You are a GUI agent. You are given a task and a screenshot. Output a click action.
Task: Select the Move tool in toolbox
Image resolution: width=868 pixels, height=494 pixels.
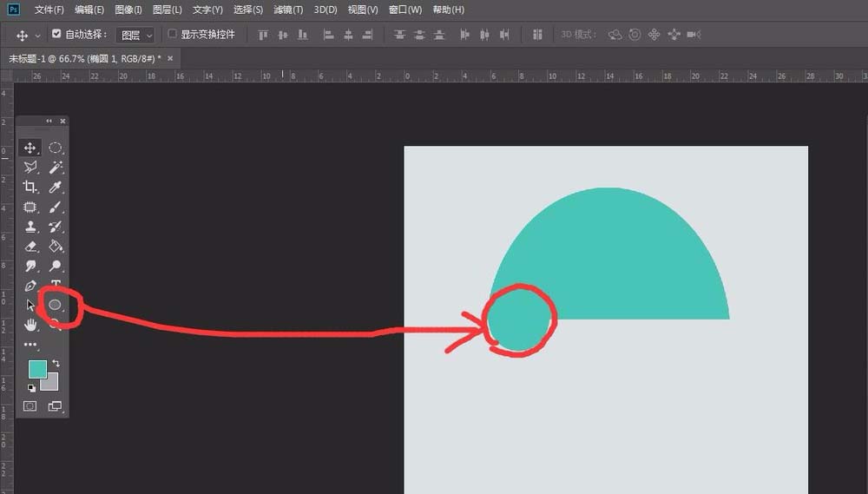pos(30,148)
